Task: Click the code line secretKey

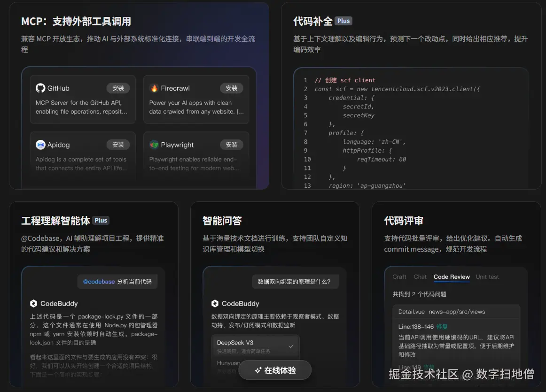Action: tap(359, 115)
